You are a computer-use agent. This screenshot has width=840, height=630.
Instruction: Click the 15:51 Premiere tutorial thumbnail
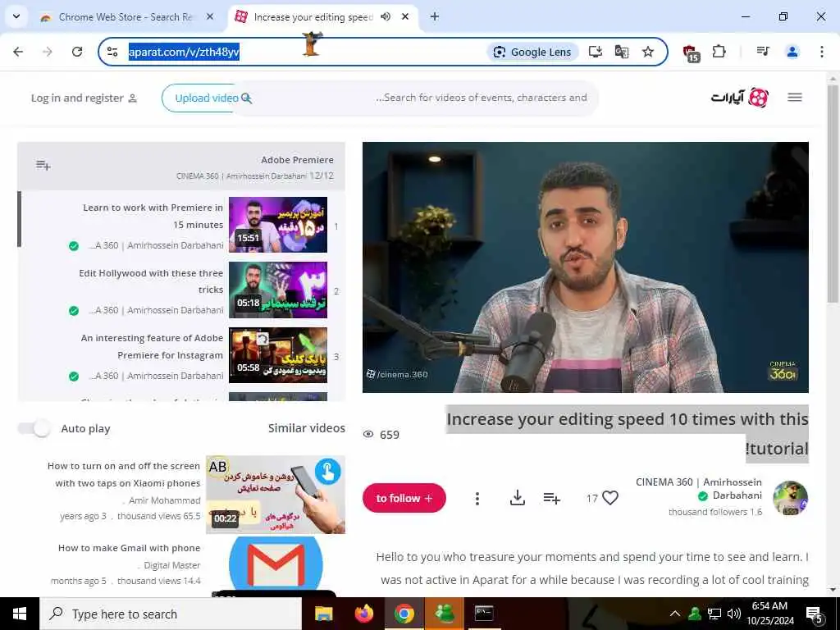click(x=278, y=225)
